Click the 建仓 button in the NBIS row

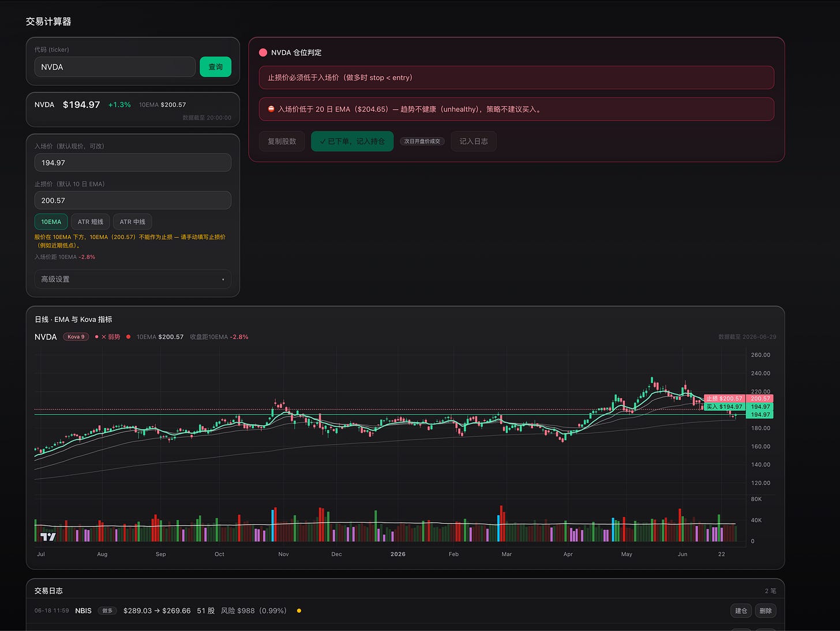741,611
